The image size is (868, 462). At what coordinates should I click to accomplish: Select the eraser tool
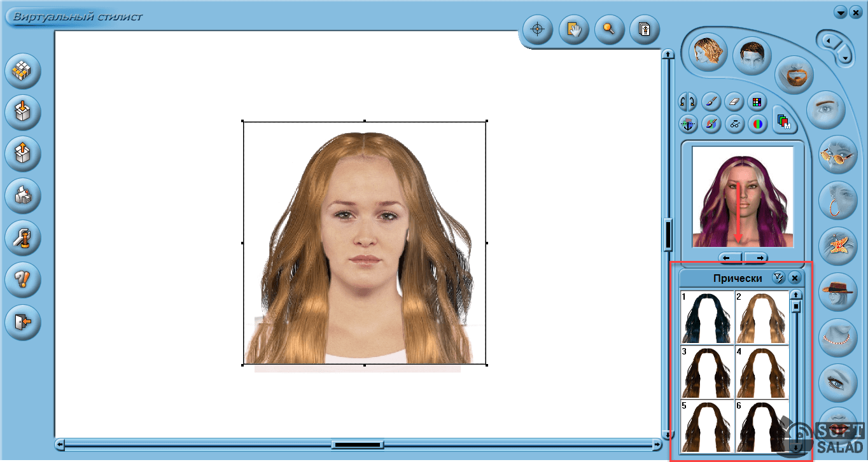[x=734, y=101]
